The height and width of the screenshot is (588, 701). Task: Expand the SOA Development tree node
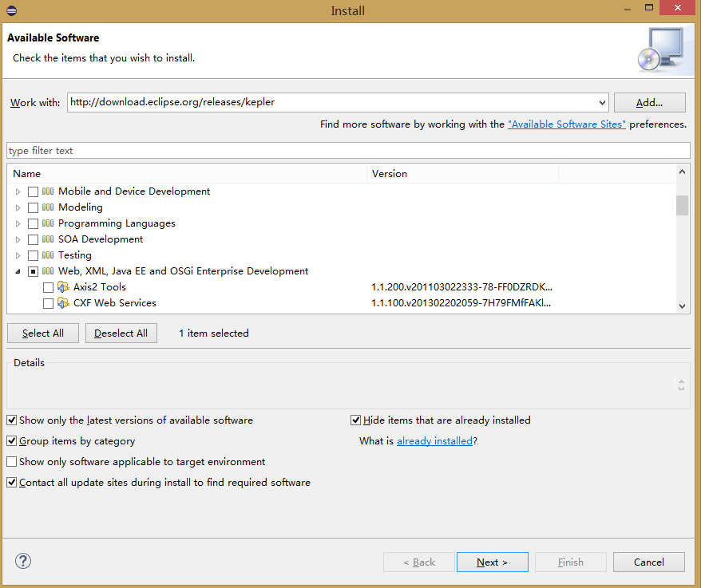click(x=18, y=239)
